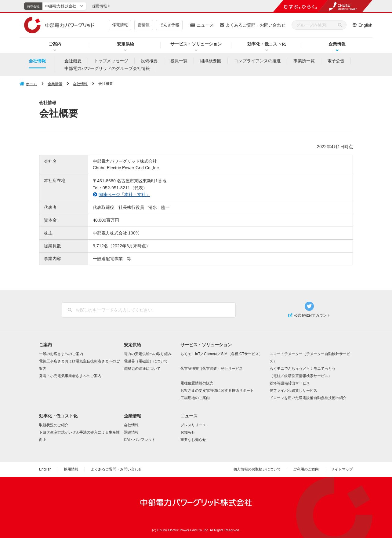Open サイトマップ footer link
The image size is (392, 538).
(x=342, y=469)
